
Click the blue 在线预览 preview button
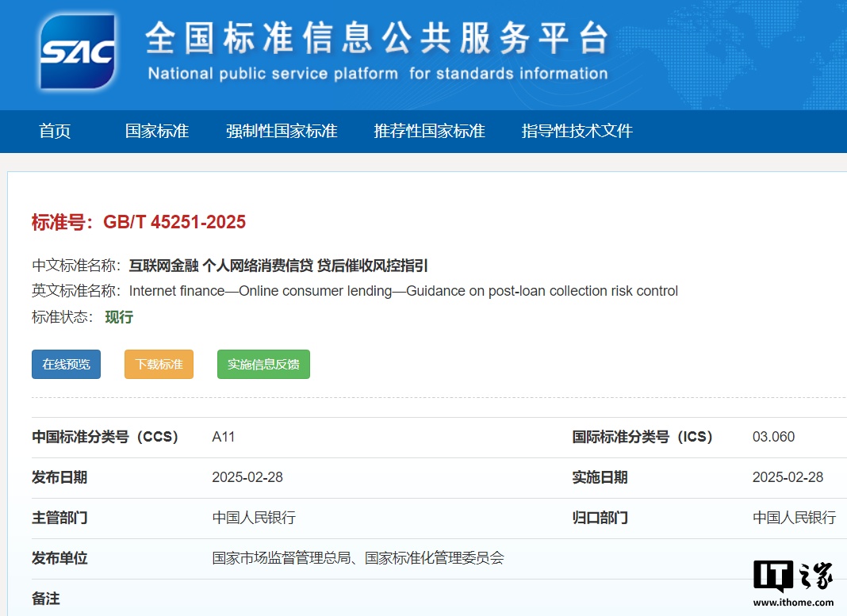click(66, 364)
